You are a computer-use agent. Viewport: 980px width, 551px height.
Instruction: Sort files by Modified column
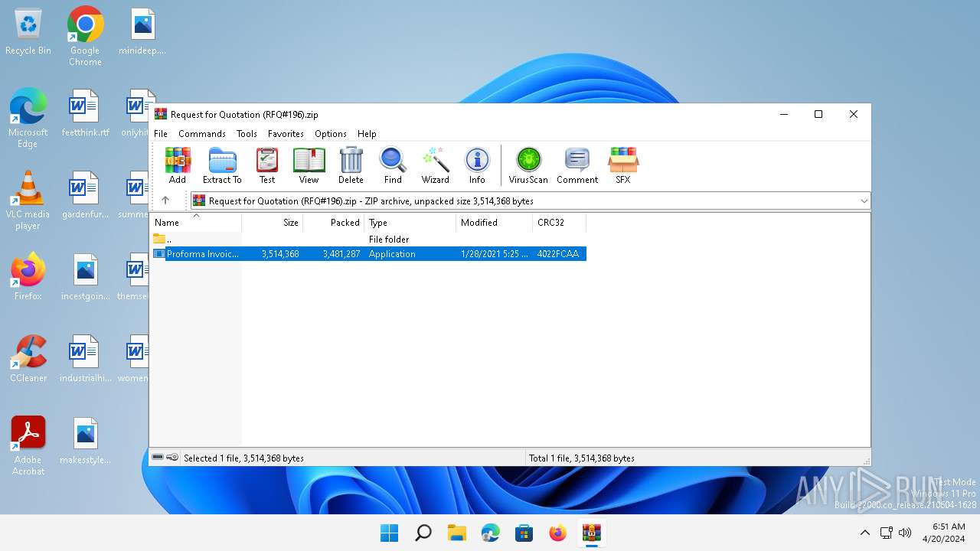click(495, 222)
